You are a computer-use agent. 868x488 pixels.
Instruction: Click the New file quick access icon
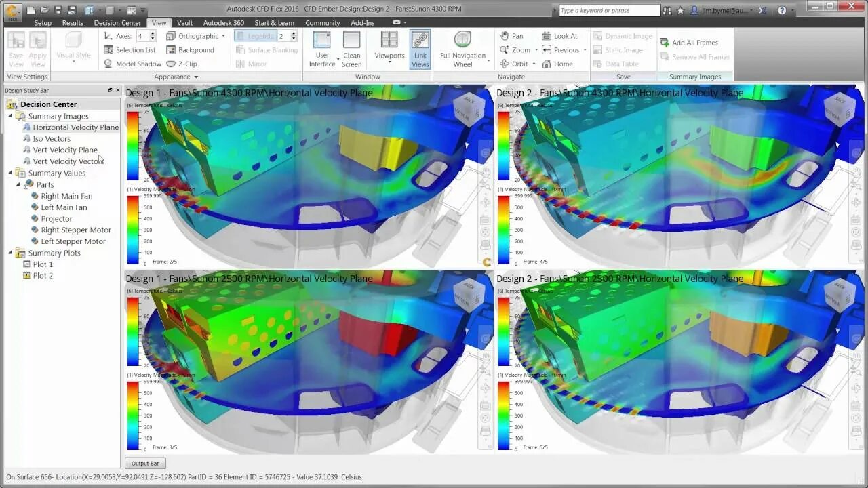(x=33, y=11)
